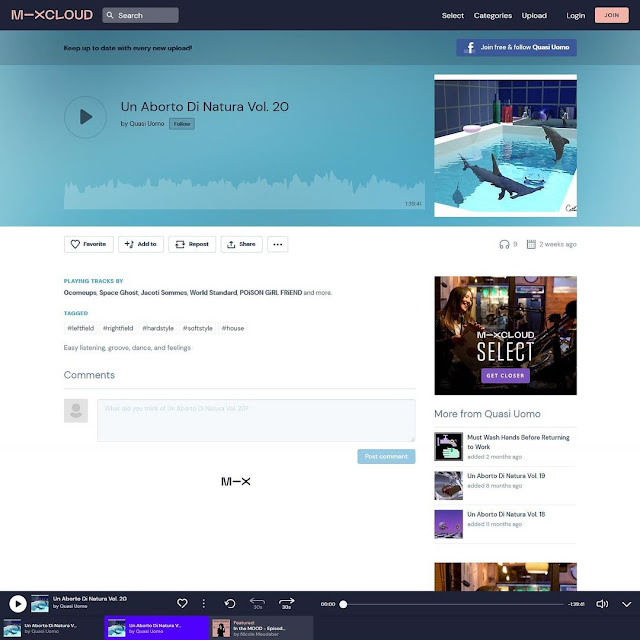Click the headphones listen count icon
640x640 pixels.
(504, 244)
